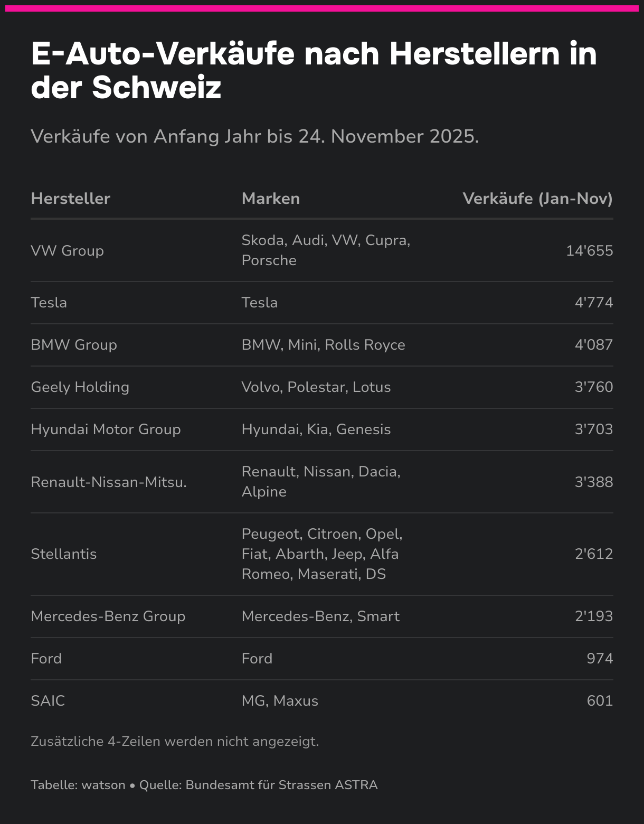The height and width of the screenshot is (824, 644).
Task: Click the Stellantis brands list cell
Action: (x=322, y=554)
